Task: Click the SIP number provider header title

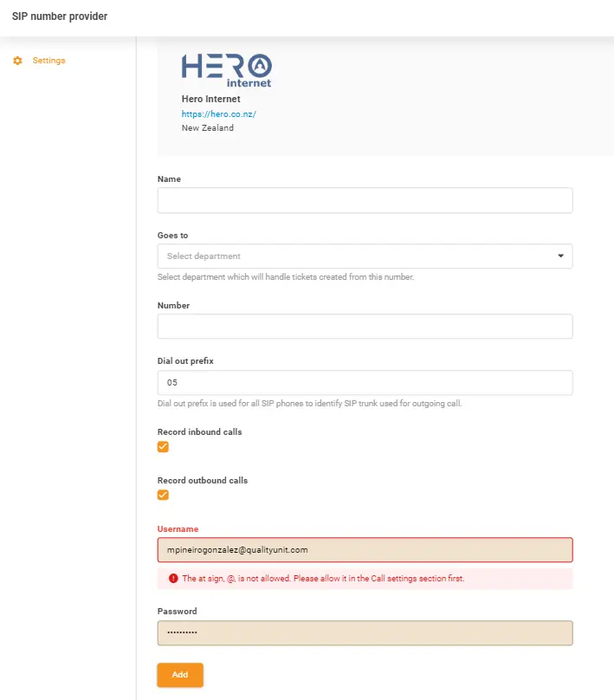Action: click(59, 16)
